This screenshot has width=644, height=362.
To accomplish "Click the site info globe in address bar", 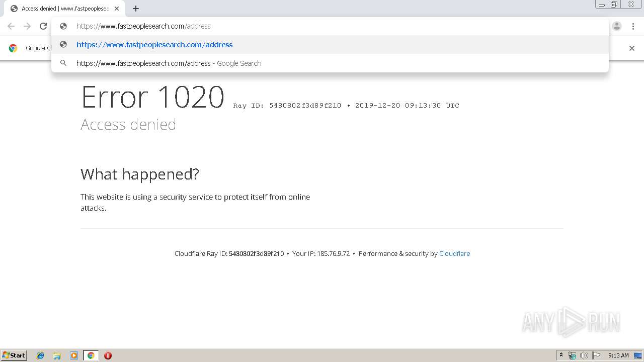I will 63,26.
